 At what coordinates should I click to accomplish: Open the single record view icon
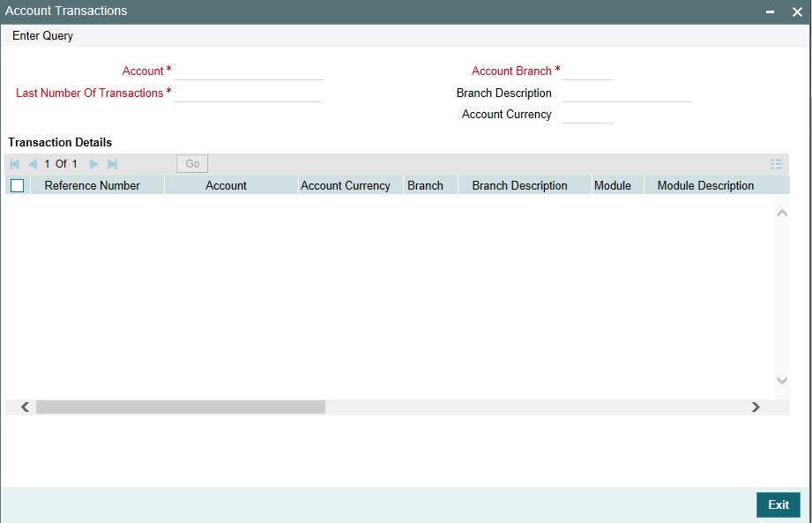(776, 164)
